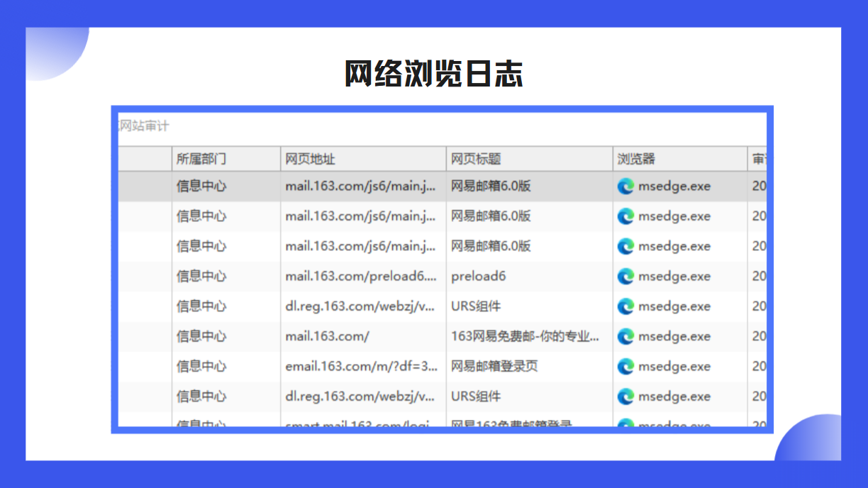Sort by the 所属部门 column header
This screenshot has height=488, width=868.
pos(226,159)
